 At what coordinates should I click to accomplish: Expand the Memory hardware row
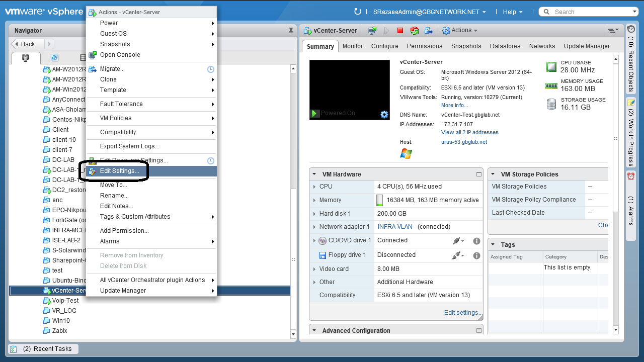[314, 200]
